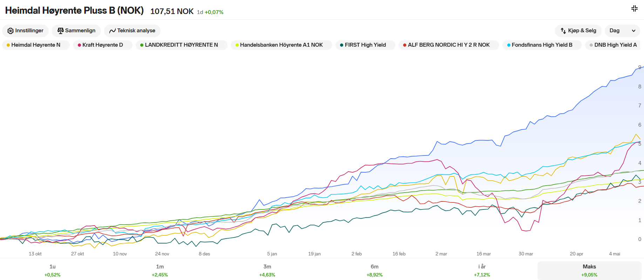Click the 16 feb date label
This screenshot has width=644, height=280.
point(399,254)
